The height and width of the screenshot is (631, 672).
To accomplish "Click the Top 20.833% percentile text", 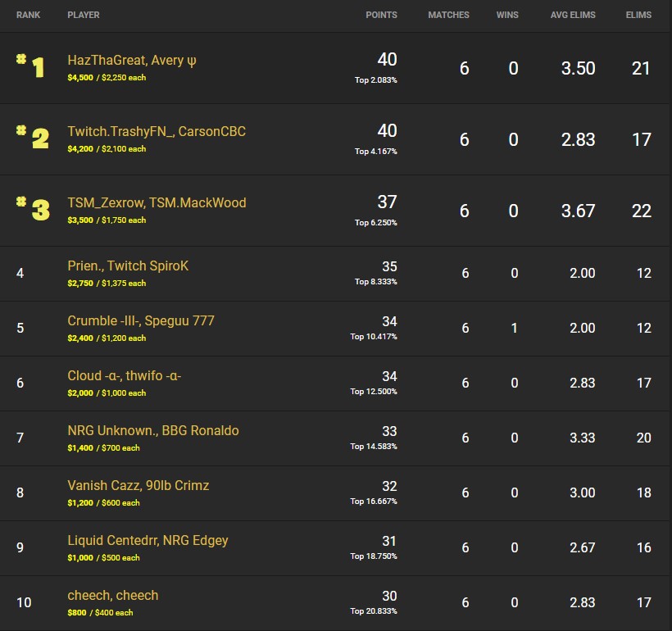I will [x=374, y=611].
